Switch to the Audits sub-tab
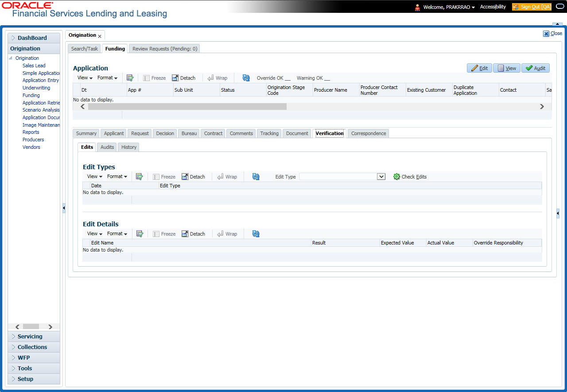Image resolution: width=567 pixels, height=392 pixels. 107,147
